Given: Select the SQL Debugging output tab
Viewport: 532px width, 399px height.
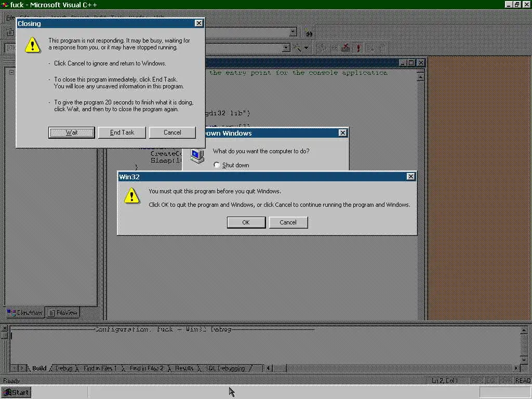Looking at the screenshot, I should tap(225, 368).
